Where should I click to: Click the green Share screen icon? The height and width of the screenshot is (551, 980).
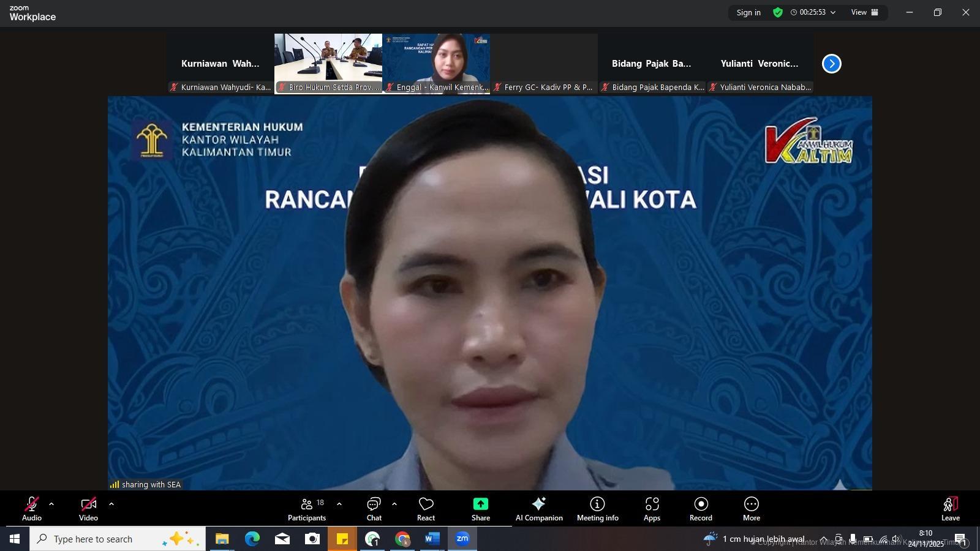481,504
